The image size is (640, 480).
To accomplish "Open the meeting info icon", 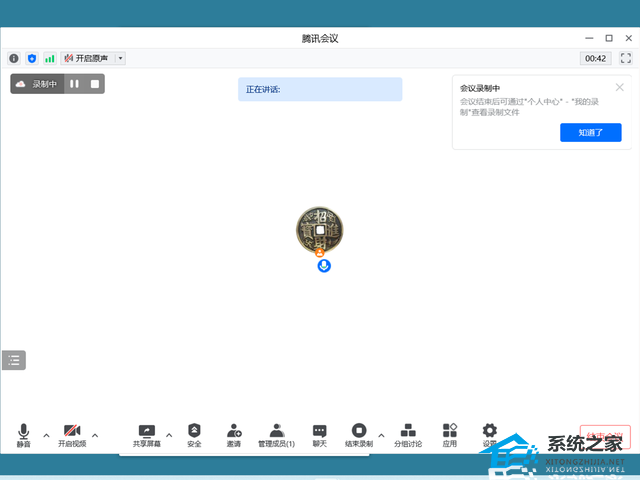I will [14, 58].
